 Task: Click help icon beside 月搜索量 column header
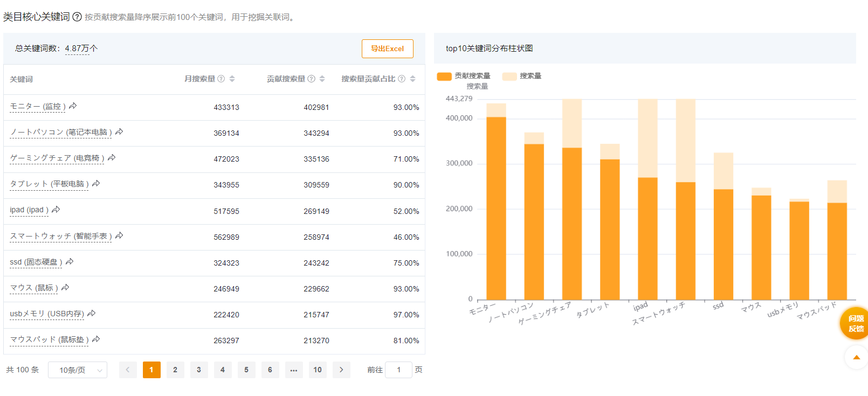click(221, 79)
